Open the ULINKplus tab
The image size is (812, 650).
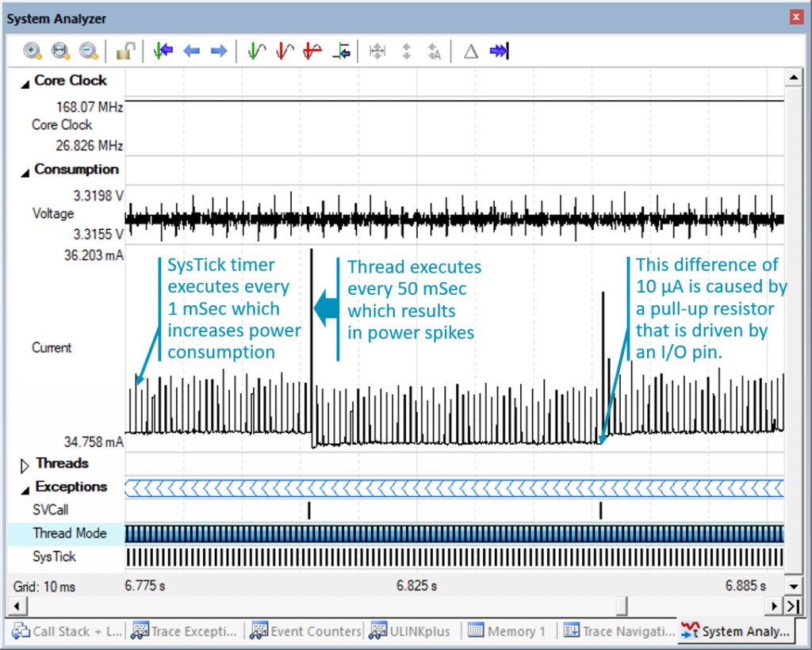(410, 631)
